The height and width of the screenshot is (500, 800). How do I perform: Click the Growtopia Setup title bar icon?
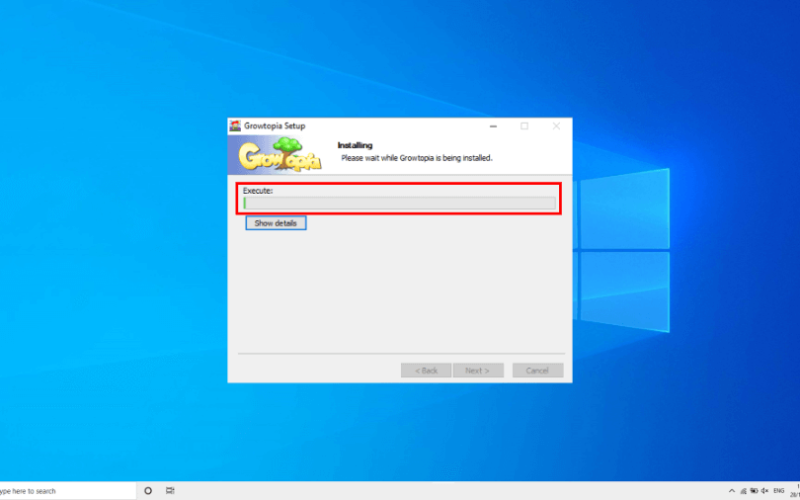click(x=235, y=126)
